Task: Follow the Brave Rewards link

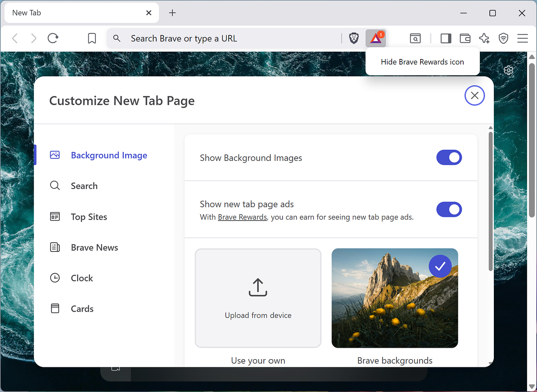Action: (x=242, y=217)
